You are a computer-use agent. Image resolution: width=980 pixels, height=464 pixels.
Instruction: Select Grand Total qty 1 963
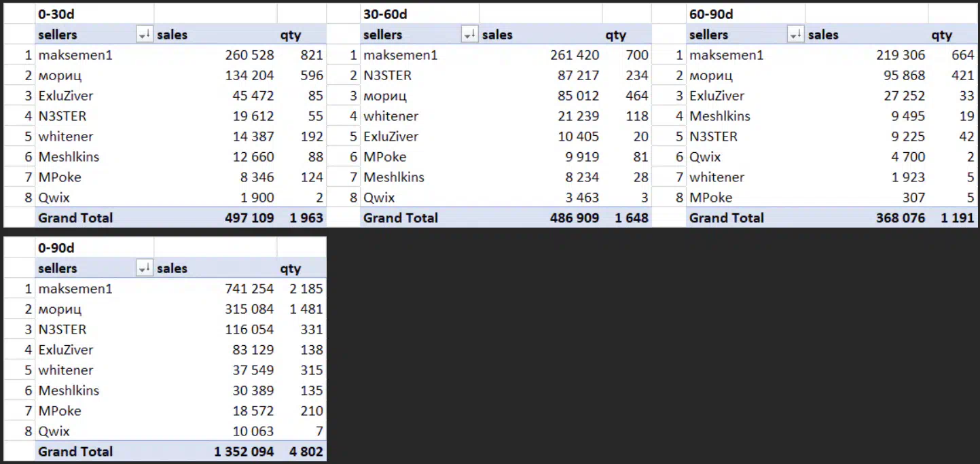coord(308,218)
